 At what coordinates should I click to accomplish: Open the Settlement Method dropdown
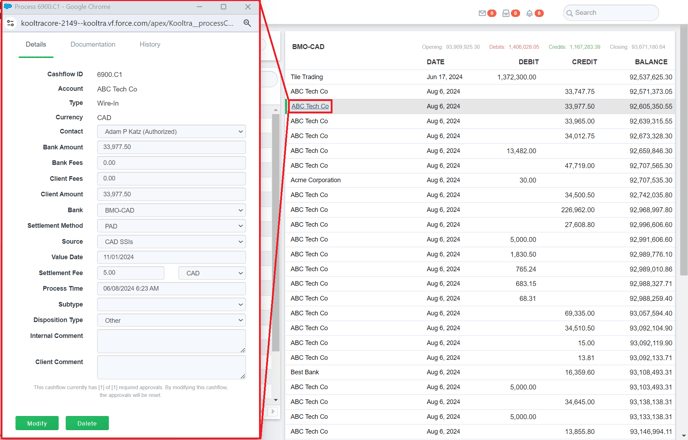[x=171, y=226]
